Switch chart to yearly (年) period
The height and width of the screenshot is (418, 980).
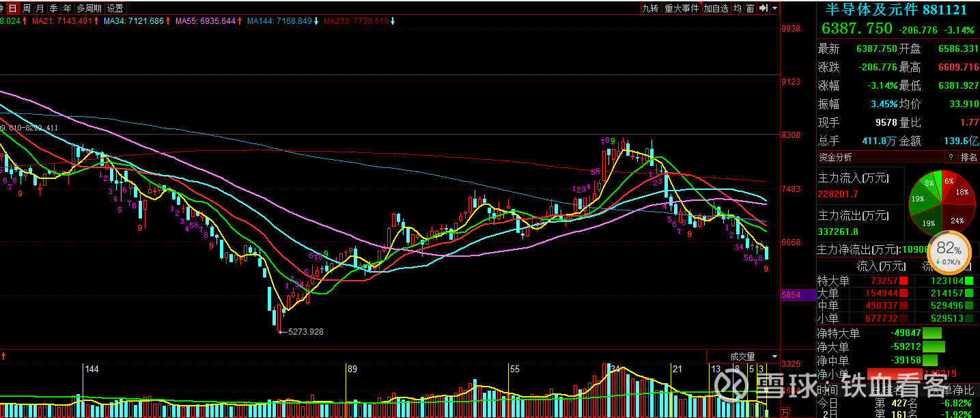click(x=67, y=8)
